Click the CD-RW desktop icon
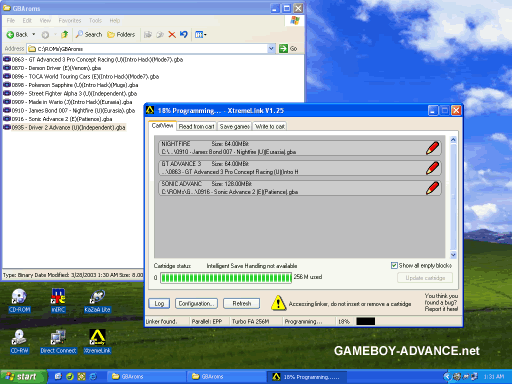 point(19,342)
